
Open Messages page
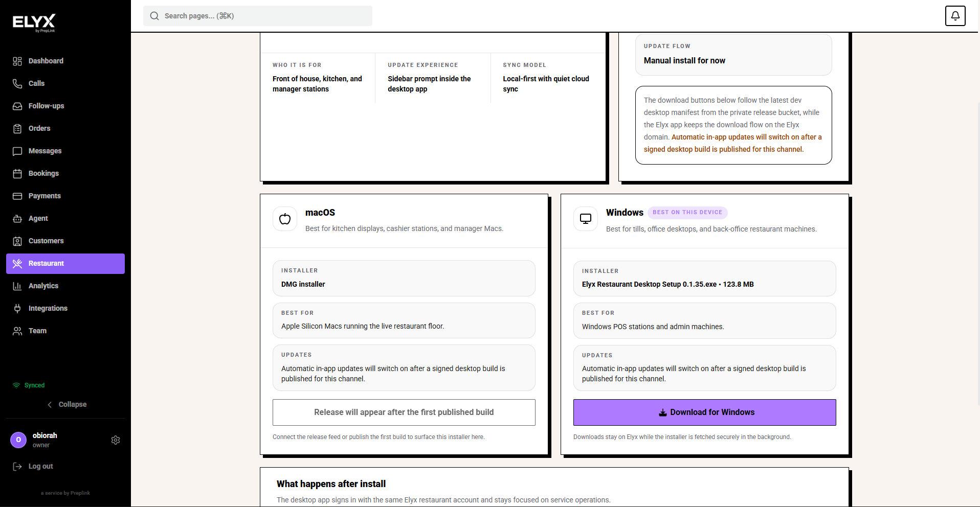(65, 151)
